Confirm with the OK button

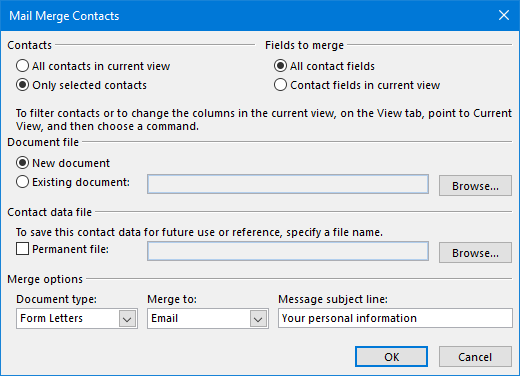pyautogui.click(x=391, y=357)
